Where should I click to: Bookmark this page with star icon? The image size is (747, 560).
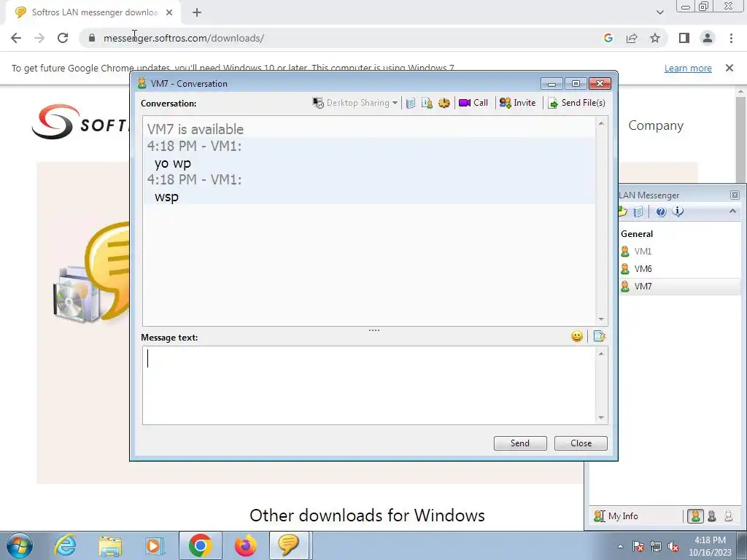(655, 38)
